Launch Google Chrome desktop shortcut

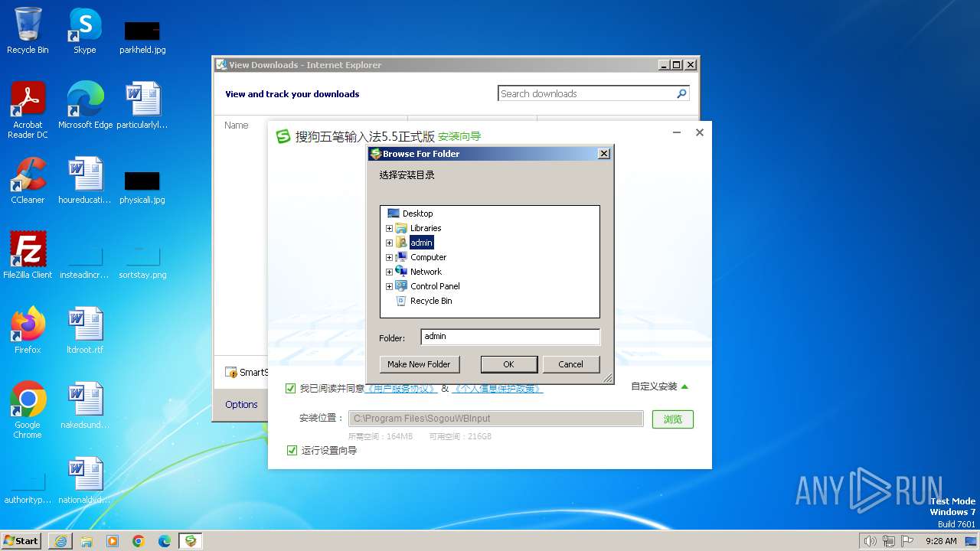[x=28, y=409]
